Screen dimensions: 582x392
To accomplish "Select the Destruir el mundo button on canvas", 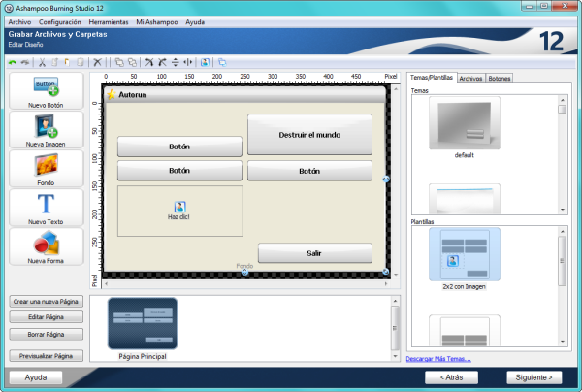I will click(309, 134).
